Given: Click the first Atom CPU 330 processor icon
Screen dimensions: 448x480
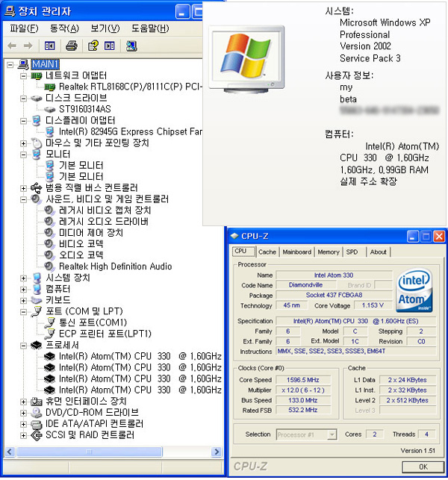Looking at the screenshot, I should [49, 356].
